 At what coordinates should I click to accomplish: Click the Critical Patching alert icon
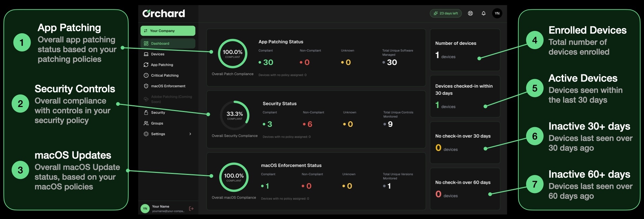[x=146, y=75]
